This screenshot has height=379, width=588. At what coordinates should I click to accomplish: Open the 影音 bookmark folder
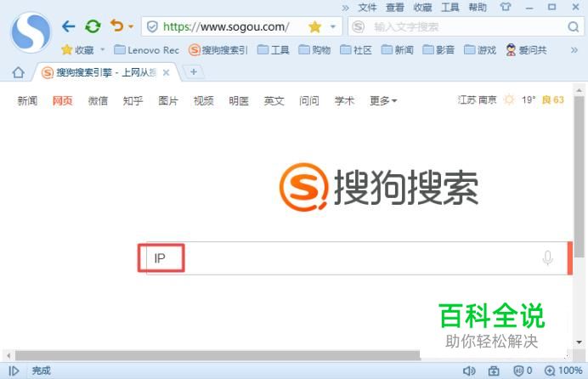pyautogui.click(x=438, y=50)
